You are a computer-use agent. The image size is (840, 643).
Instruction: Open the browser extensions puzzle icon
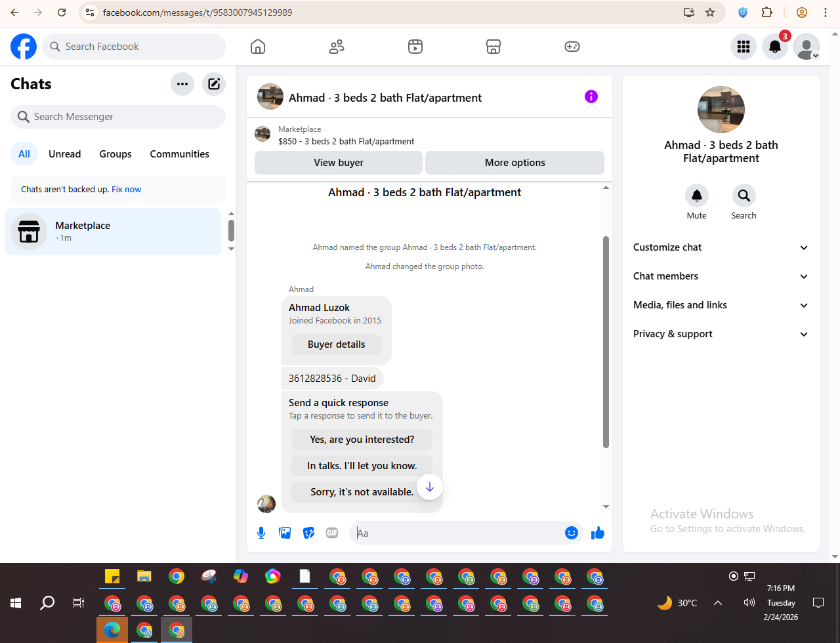pos(766,12)
